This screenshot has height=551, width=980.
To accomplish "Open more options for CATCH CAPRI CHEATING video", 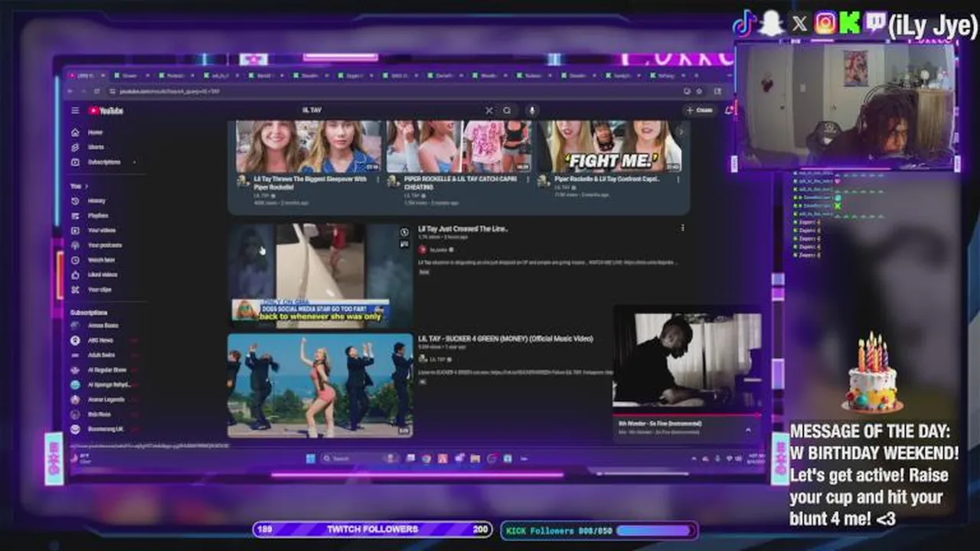I will 527,180.
